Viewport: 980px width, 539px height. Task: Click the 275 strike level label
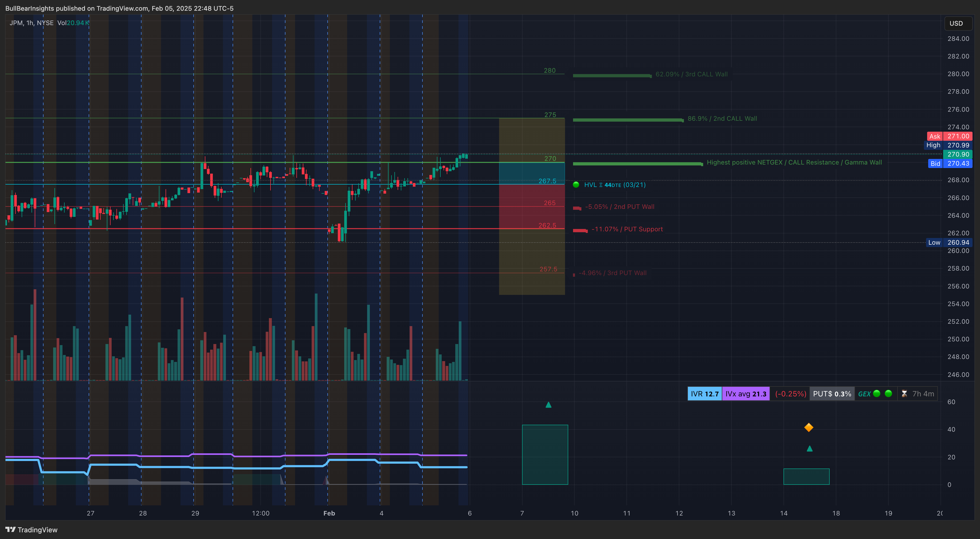[x=550, y=115]
